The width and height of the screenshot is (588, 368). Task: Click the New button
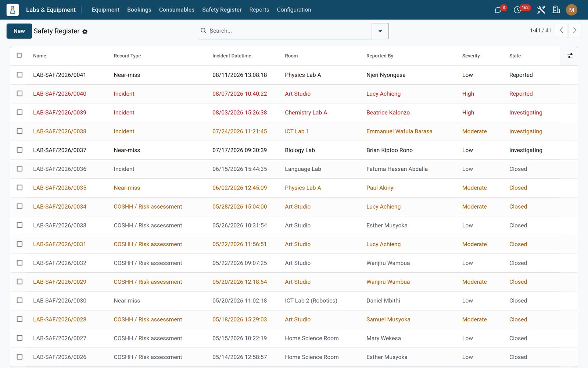click(19, 31)
